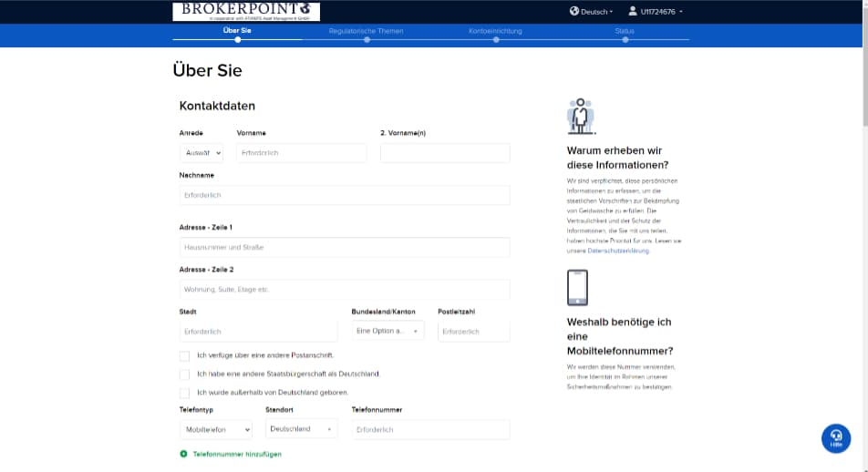Click the Vorname input field
The height and width of the screenshot is (472, 868).
pyautogui.click(x=301, y=153)
